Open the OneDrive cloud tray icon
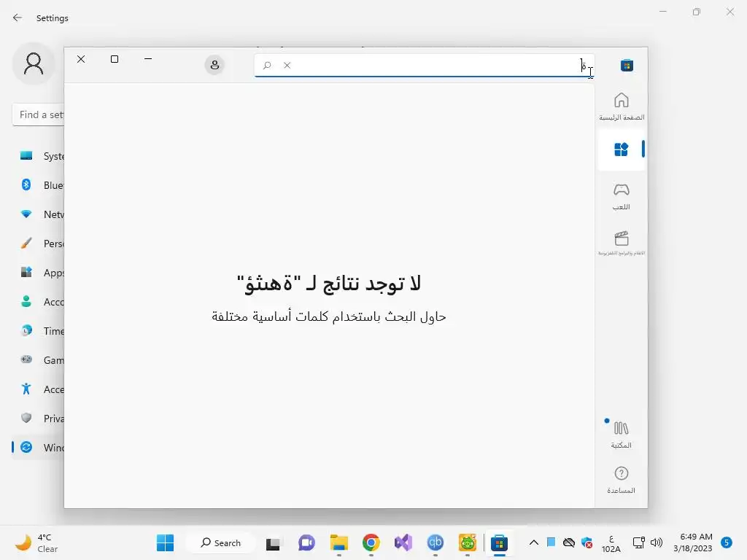This screenshot has width=747, height=560. [x=569, y=542]
